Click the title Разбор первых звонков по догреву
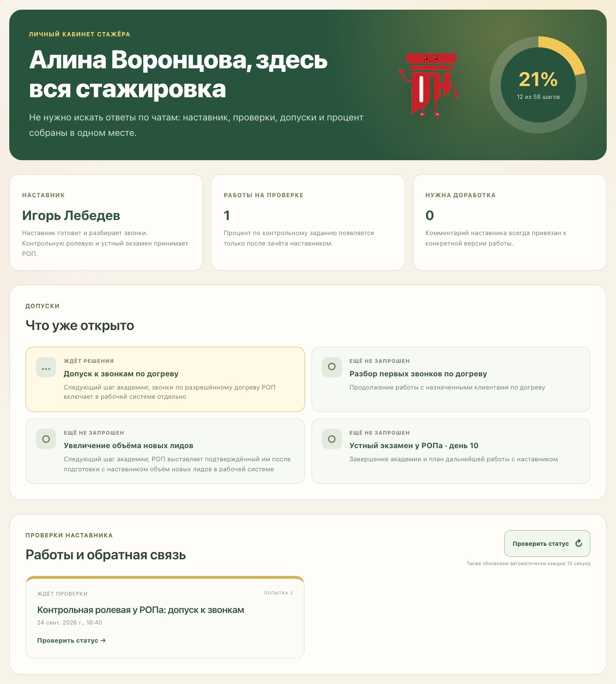Viewport: 616px width, 684px height. (x=418, y=374)
